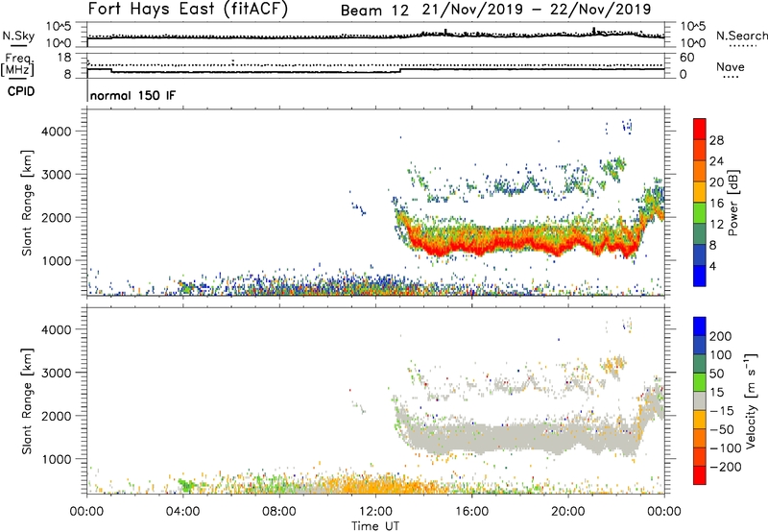
Task: Click the '16:00' time axis tick label
Action: [471, 512]
